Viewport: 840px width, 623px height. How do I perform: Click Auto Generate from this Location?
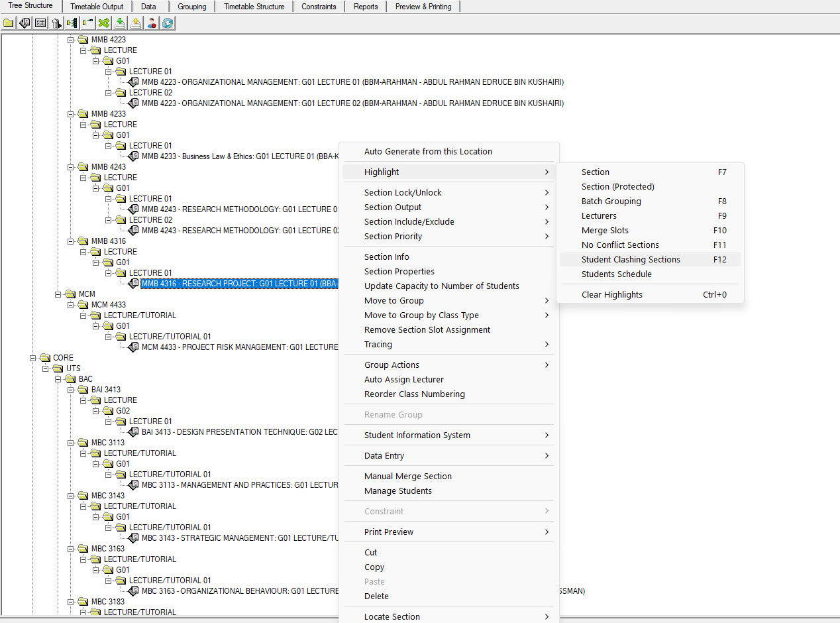click(x=449, y=152)
